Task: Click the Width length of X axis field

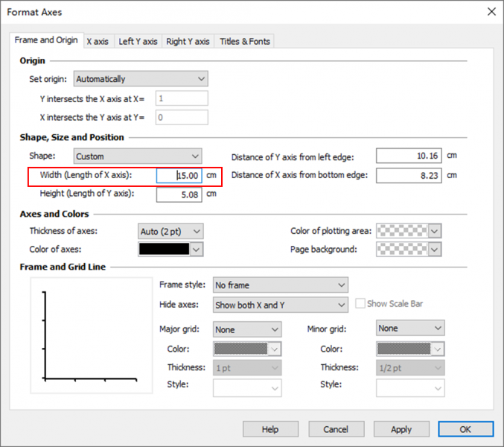Action: (x=179, y=176)
